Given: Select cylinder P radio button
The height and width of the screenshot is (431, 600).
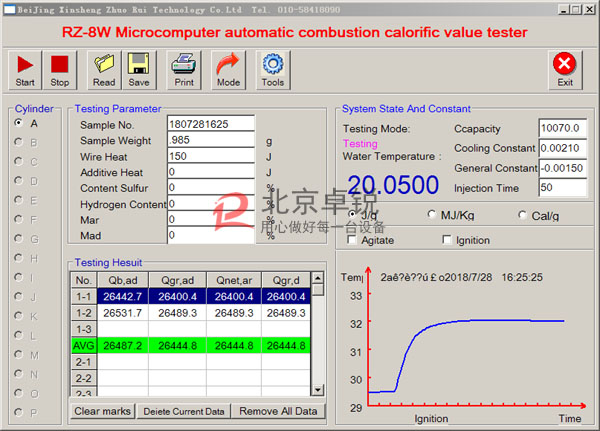Looking at the screenshot, I should (x=18, y=413).
